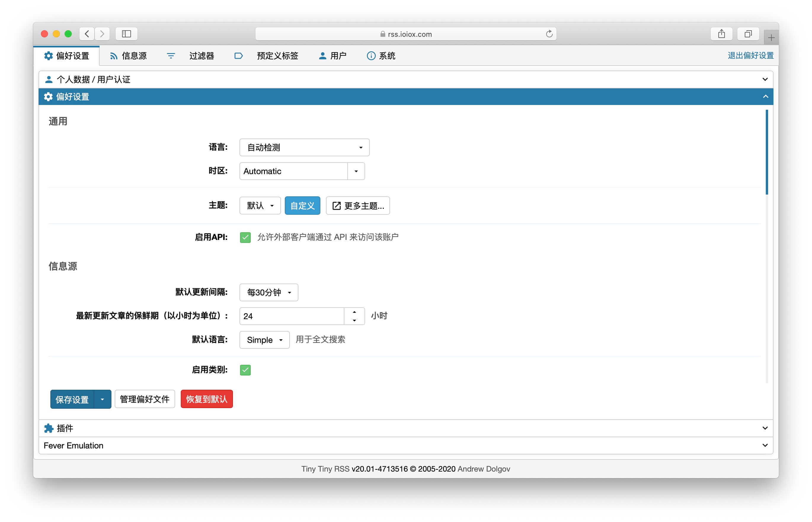Click the person icon beside 个人数据
This screenshot has height=522, width=812.
coord(49,79)
